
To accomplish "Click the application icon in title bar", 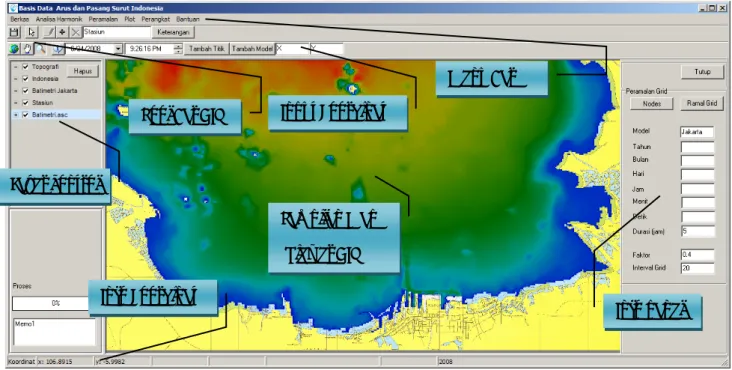I will click(13, 8).
